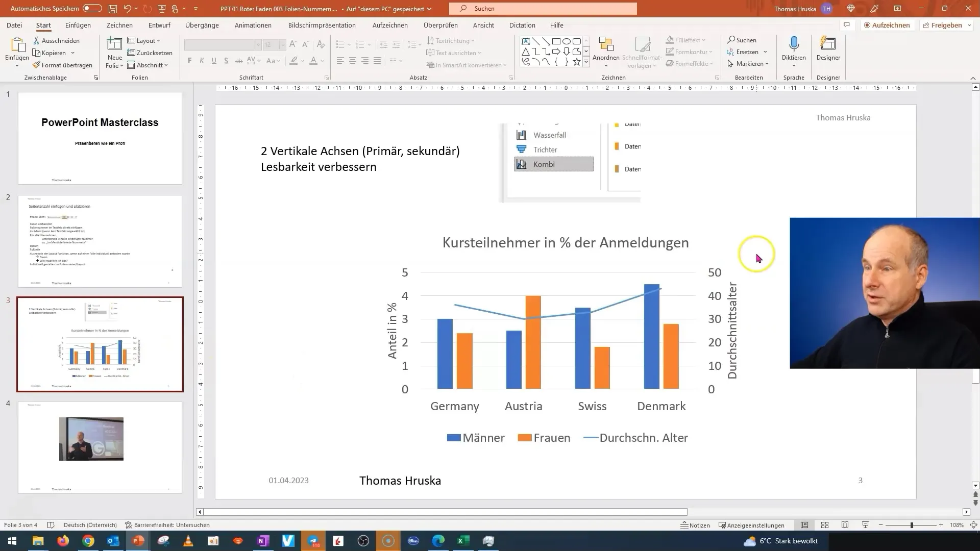Click the Animationen ribbon tab
This screenshot has width=980, height=551.
253,25
